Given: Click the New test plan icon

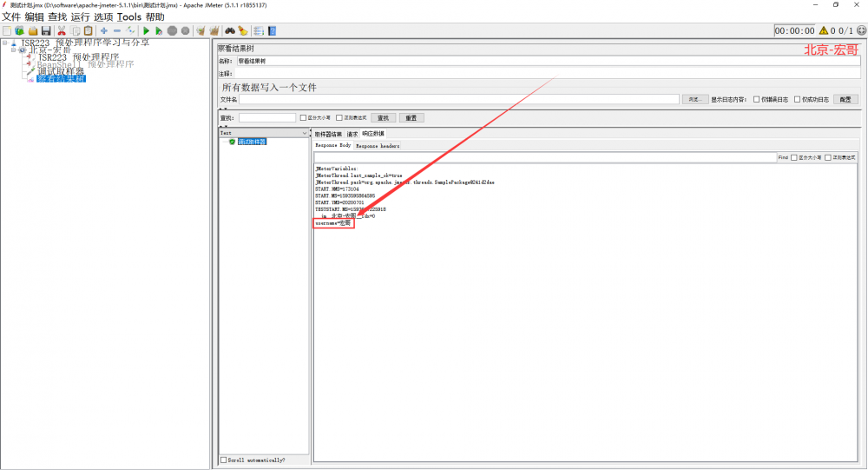Looking at the screenshot, I should click(7, 31).
